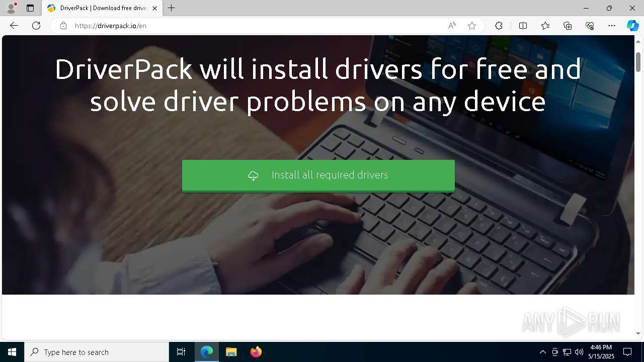The width and height of the screenshot is (644, 362).
Task: Click the address bar URL driverpack.io/en
Action: pos(111,26)
